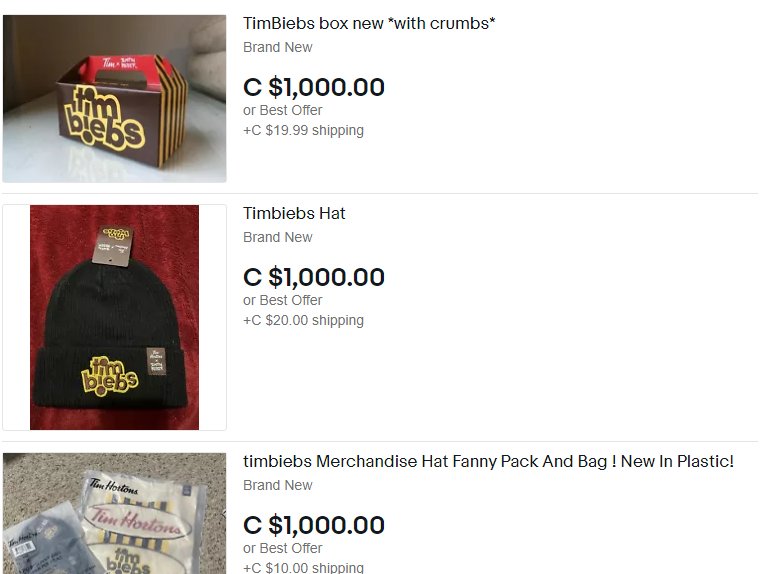771x574 pixels.
Task: Click the C $1,000.00 price of TimBiebs box
Action: point(314,87)
